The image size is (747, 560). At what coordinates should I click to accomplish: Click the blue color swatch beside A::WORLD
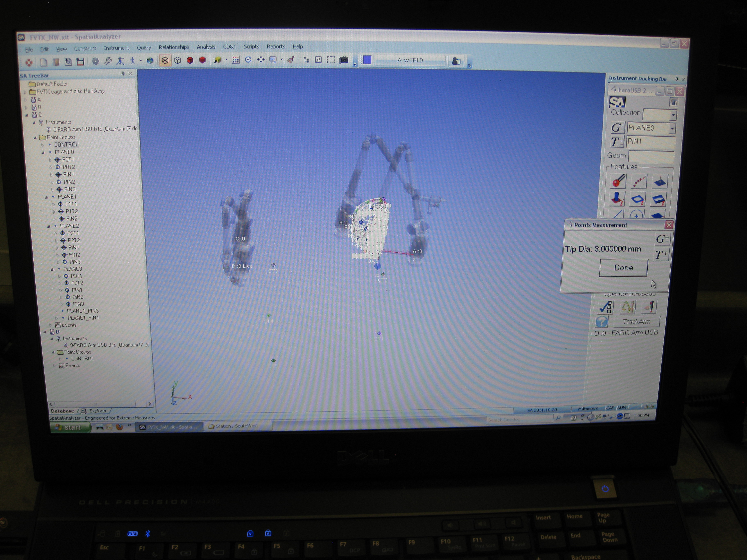pos(367,60)
